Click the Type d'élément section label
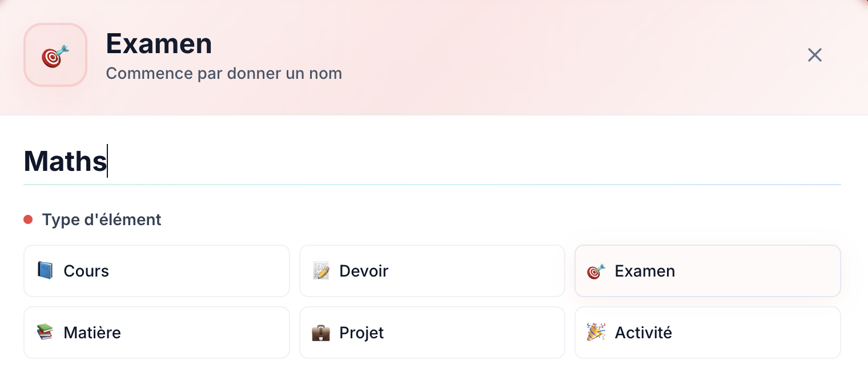 tap(102, 219)
